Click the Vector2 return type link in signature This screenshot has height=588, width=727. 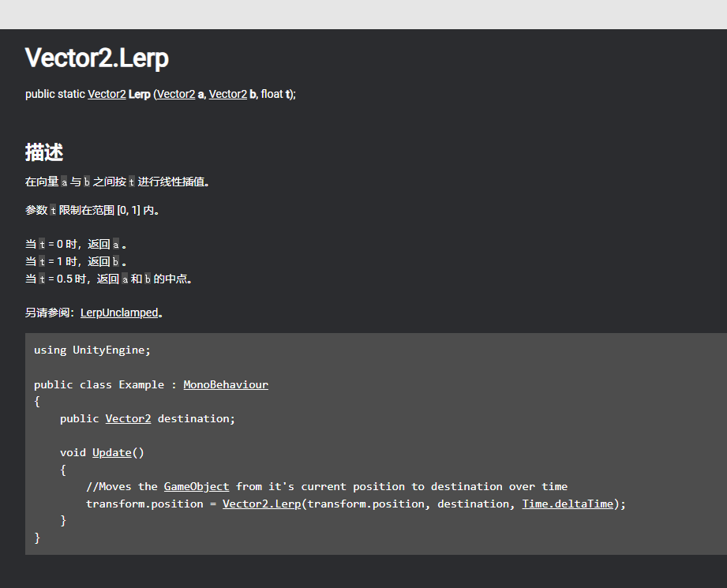(x=107, y=94)
